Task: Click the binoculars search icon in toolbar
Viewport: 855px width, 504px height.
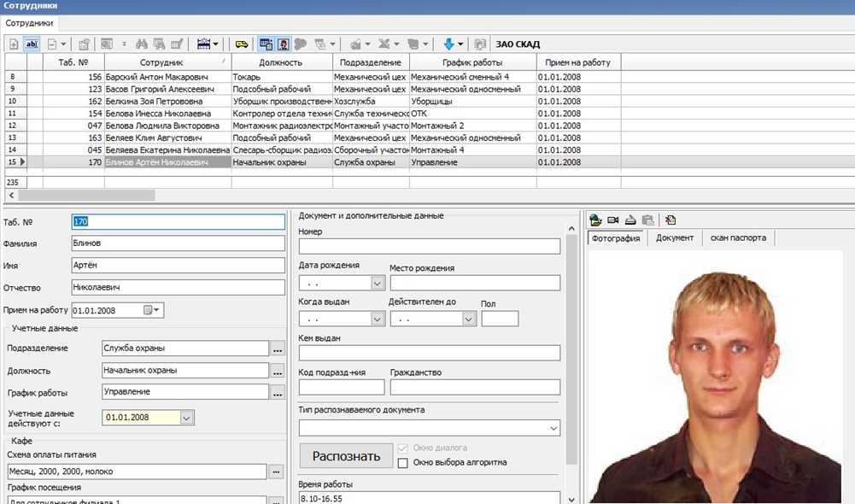Action: click(x=143, y=44)
